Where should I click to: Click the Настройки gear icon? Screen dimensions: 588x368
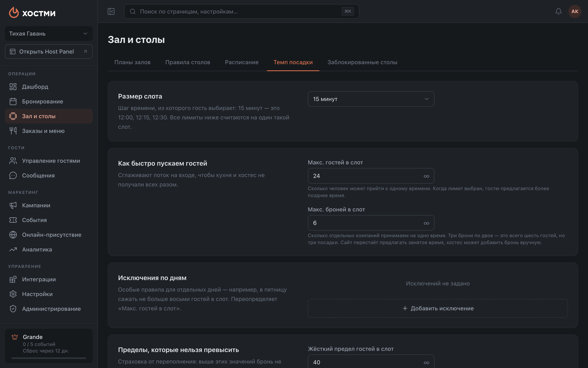pyautogui.click(x=13, y=294)
